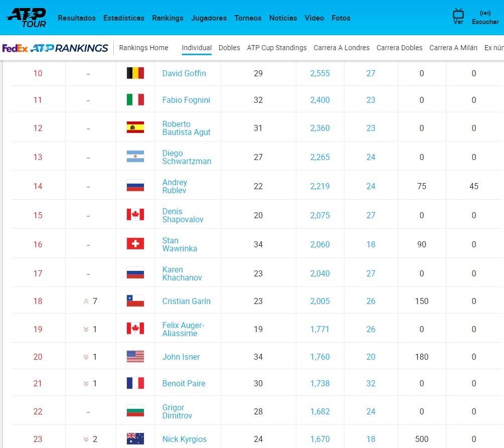Image resolution: width=504 pixels, height=448 pixels.
Task: Open the Ver TV icon
Action: [x=458, y=14]
